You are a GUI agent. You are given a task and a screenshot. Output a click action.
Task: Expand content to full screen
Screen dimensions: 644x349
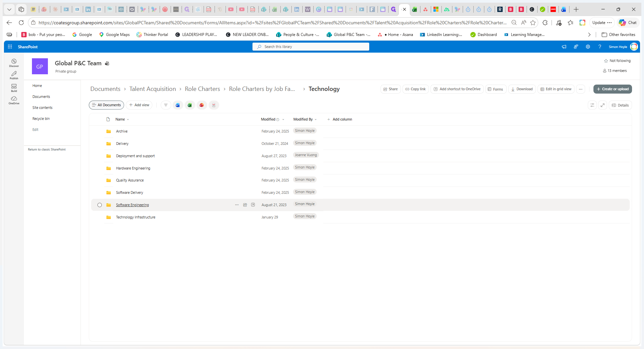coord(602,105)
